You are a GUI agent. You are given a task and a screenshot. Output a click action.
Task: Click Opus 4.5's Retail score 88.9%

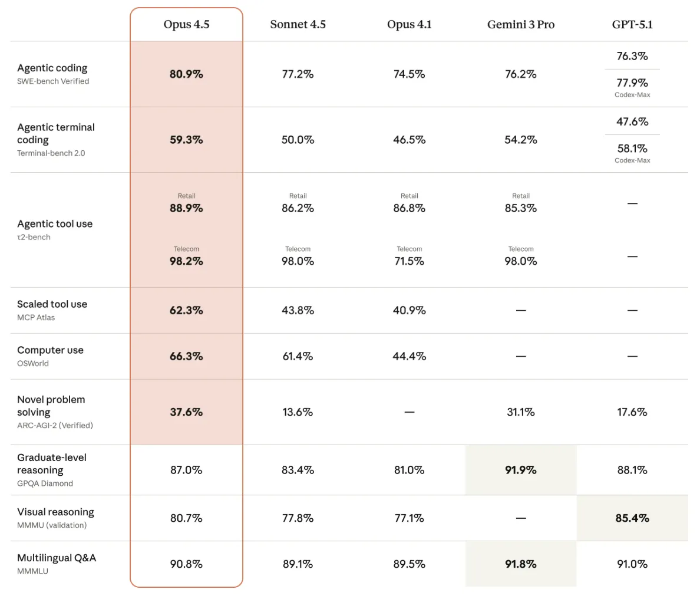tap(186, 208)
